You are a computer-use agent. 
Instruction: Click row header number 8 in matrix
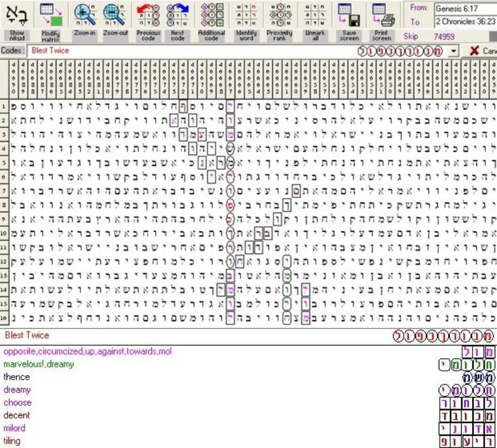pos(3,205)
